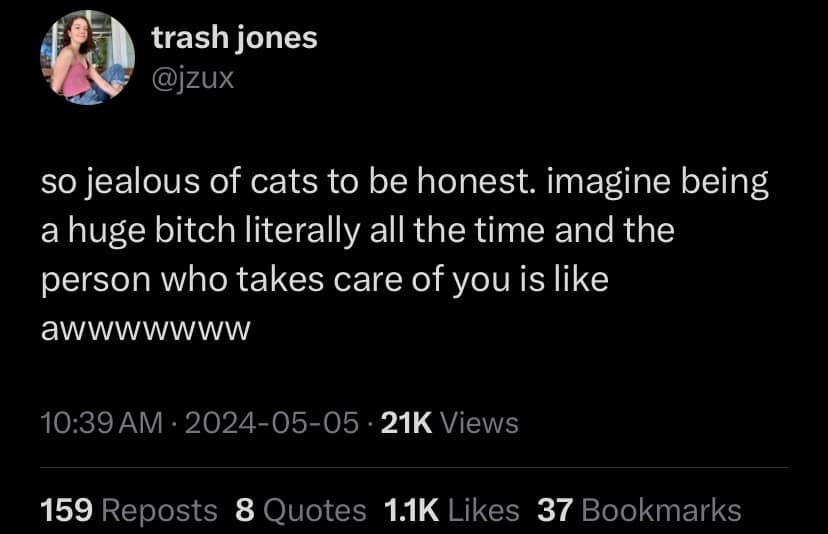The width and height of the screenshot is (828, 534).
Task: Open the @jzux handle link
Action: [193, 76]
